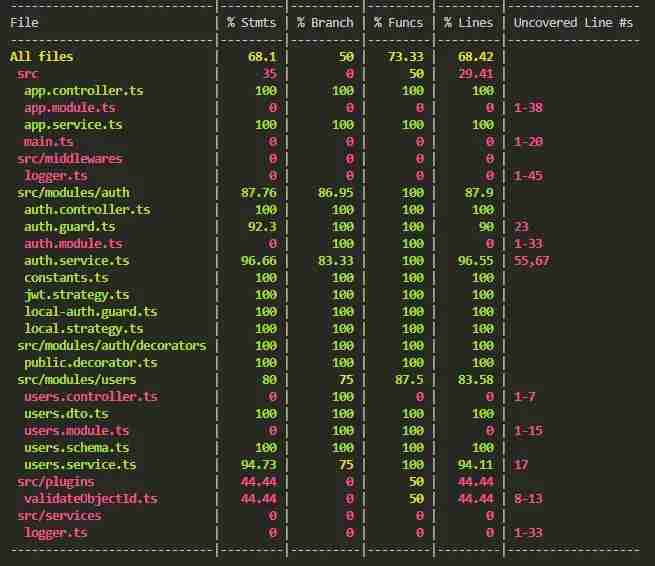Select the auth.service.ts entry
This screenshot has height=566, width=655.
77,261
